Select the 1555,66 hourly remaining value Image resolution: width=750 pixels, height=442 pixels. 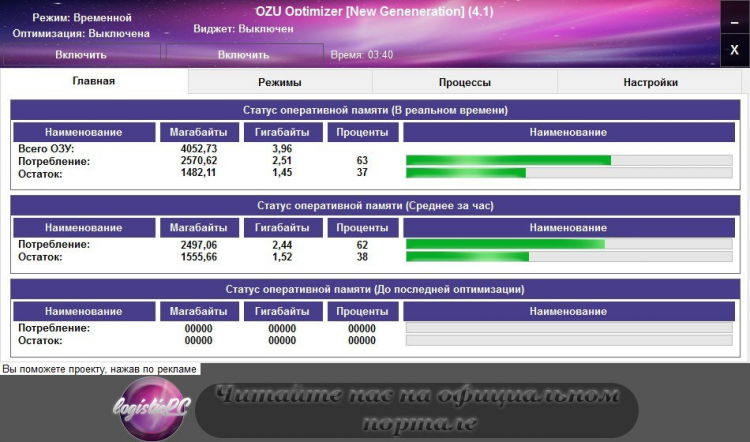pos(199,257)
